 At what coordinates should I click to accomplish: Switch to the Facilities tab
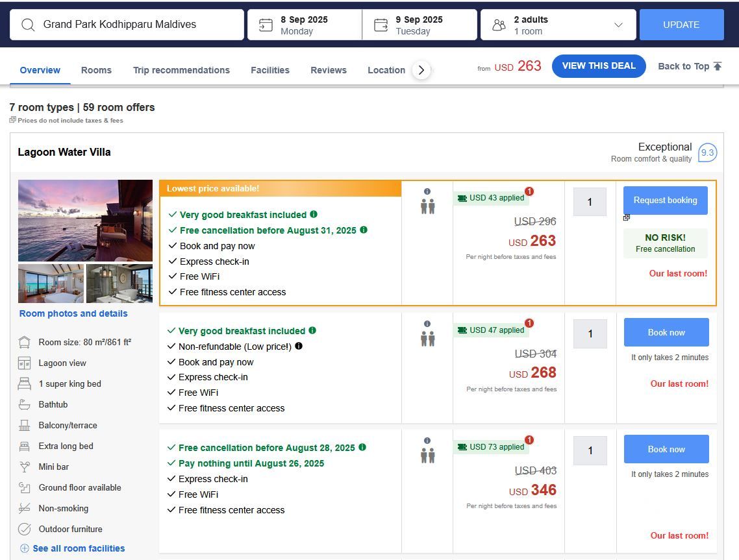coord(270,70)
